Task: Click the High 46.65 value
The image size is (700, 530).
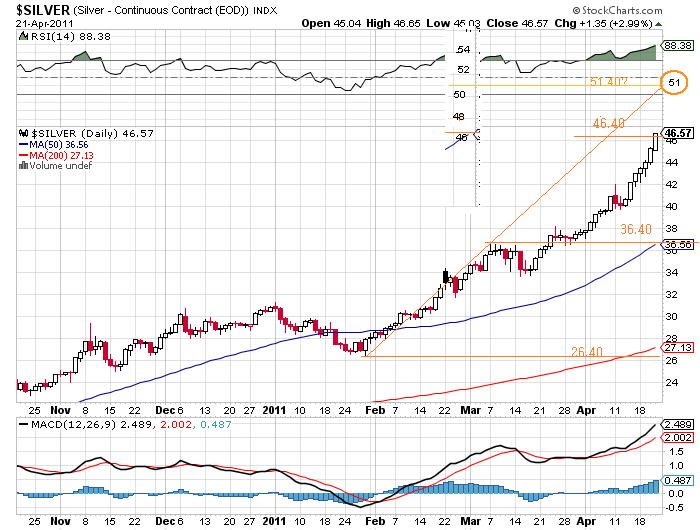Action: [393, 23]
